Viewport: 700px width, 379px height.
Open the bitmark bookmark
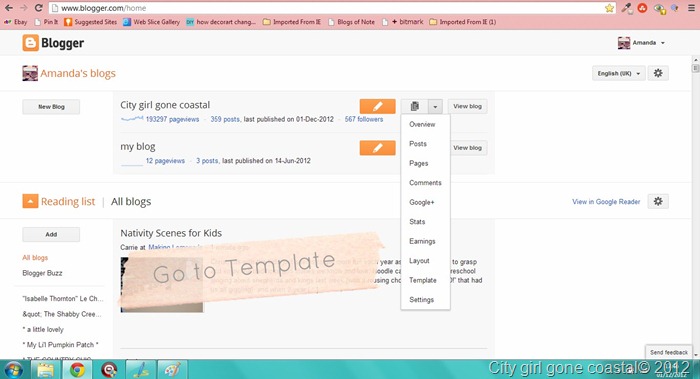click(x=403, y=21)
